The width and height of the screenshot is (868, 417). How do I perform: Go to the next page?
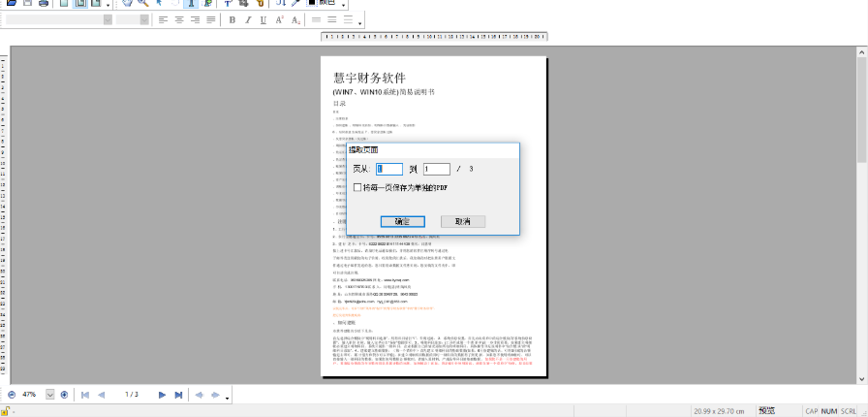(162, 395)
